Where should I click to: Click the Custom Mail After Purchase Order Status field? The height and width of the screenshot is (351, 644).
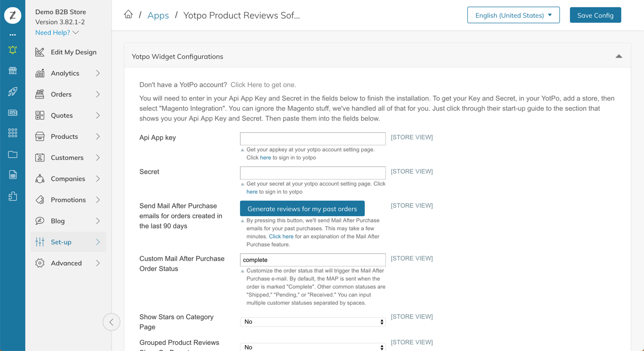312,260
